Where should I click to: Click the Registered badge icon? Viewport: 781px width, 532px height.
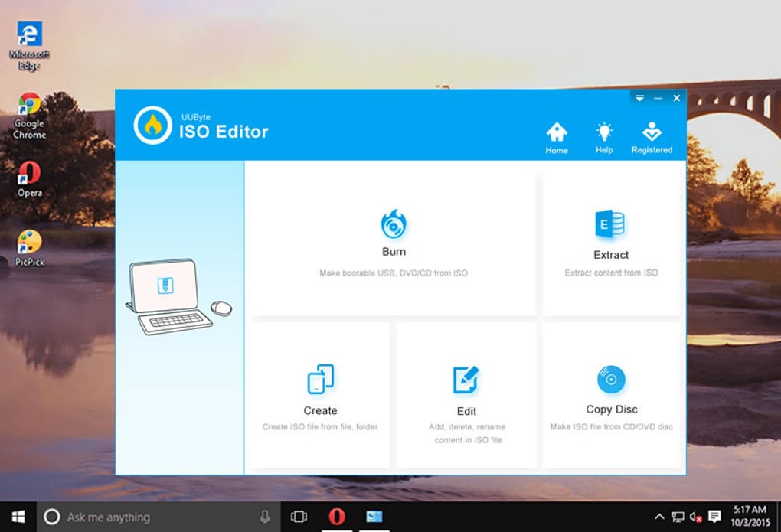point(652,130)
